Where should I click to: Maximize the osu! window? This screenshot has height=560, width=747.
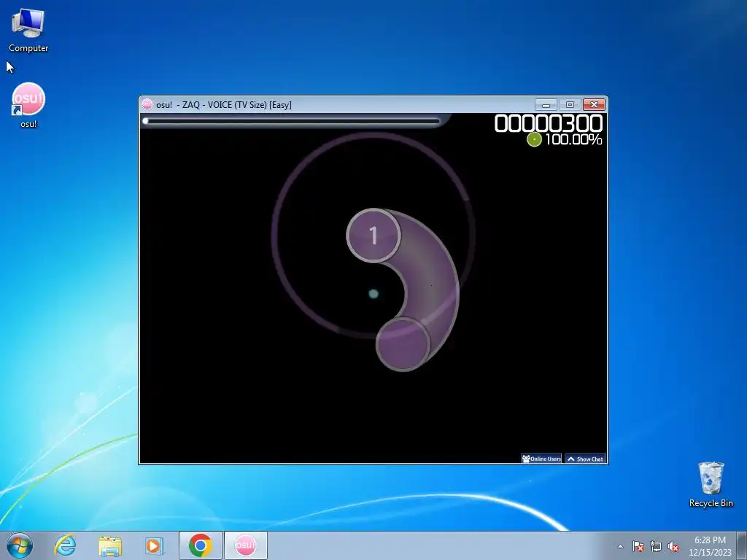pos(570,104)
